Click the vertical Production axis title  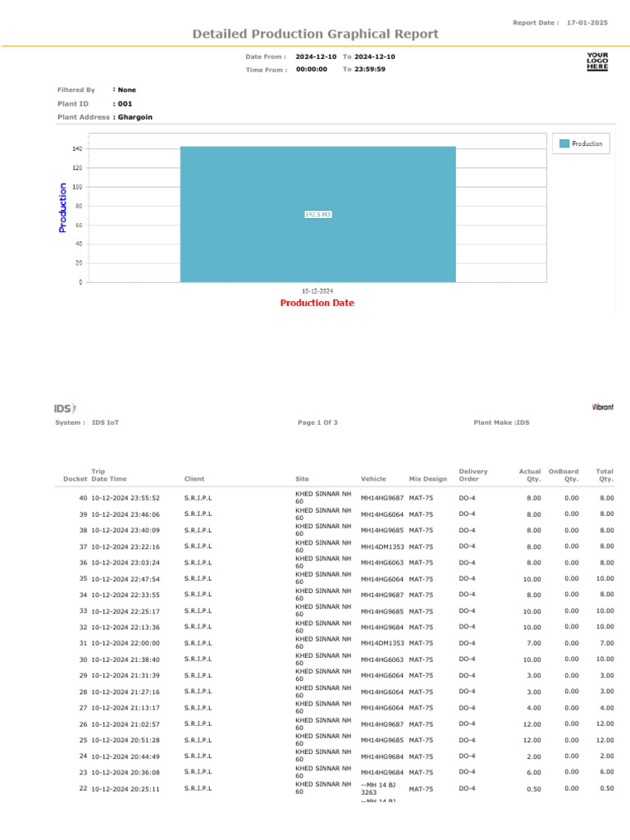click(62, 208)
